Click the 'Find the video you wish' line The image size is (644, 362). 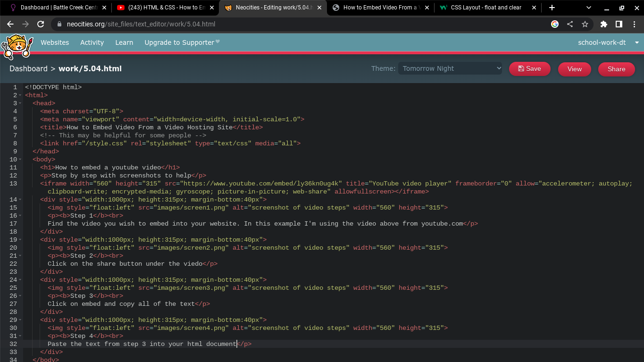point(263,224)
